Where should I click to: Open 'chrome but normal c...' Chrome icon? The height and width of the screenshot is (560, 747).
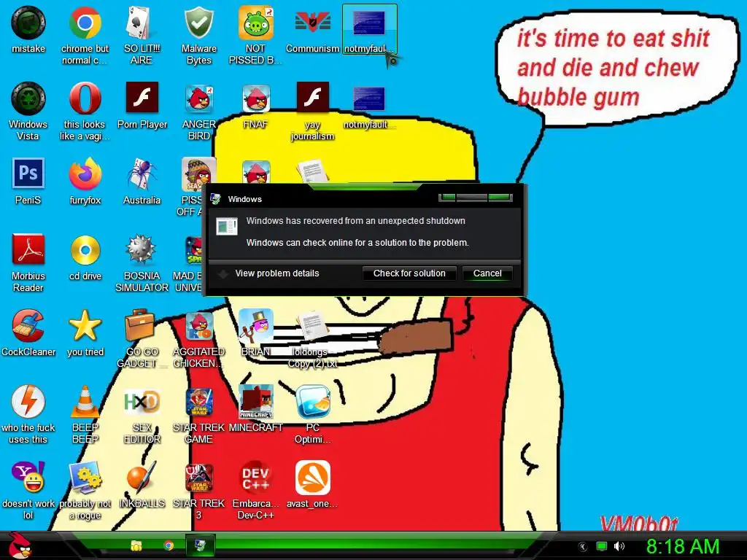[x=85, y=35]
